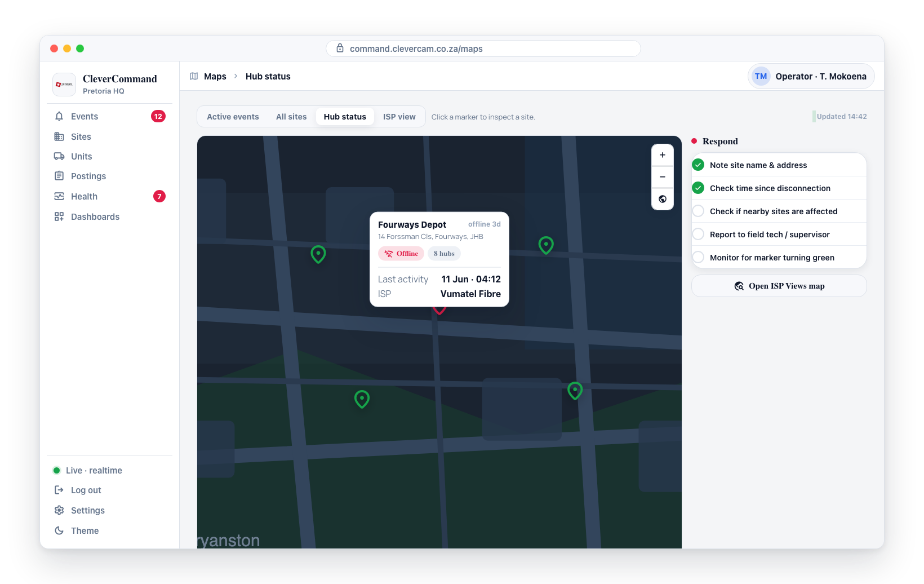Check the nearby sites affected item
The width and height of the screenshot is (924, 584).
pos(698,211)
